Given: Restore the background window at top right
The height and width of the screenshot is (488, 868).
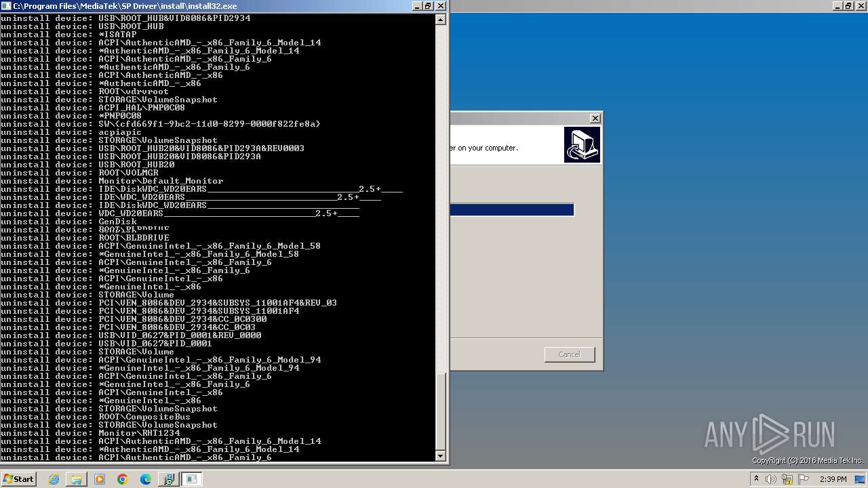Looking at the screenshot, I should [849, 5].
